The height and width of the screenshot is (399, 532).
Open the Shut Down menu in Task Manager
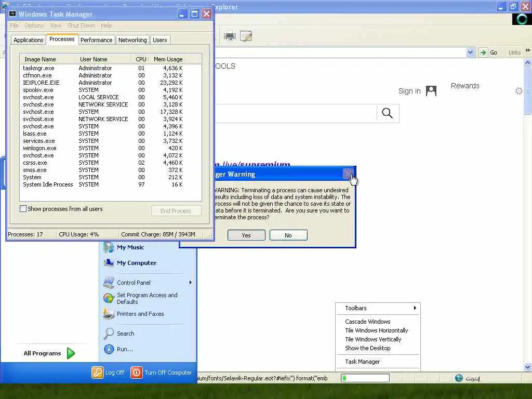[81, 25]
